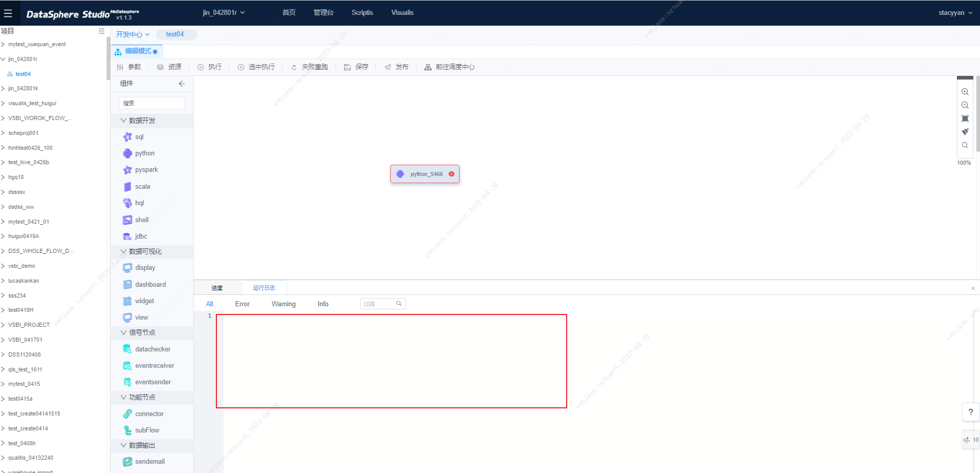Filter logs by Error
The image size is (980, 473).
pos(242,304)
